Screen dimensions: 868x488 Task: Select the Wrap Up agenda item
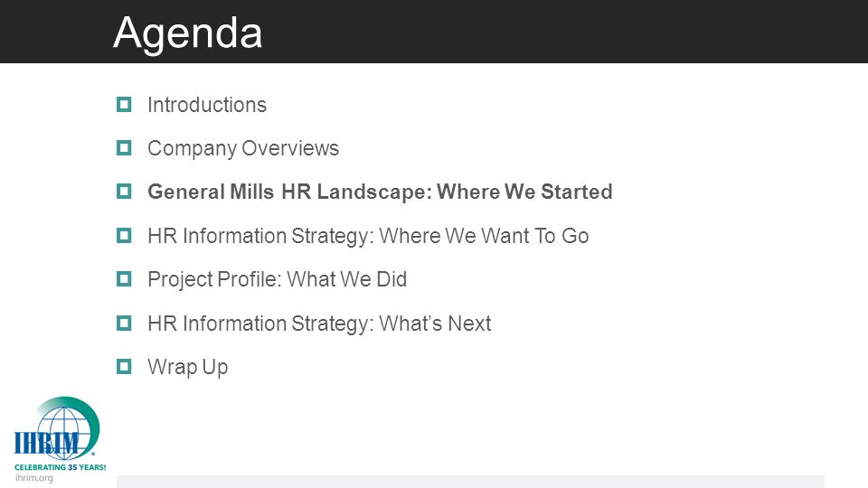pos(188,368)
